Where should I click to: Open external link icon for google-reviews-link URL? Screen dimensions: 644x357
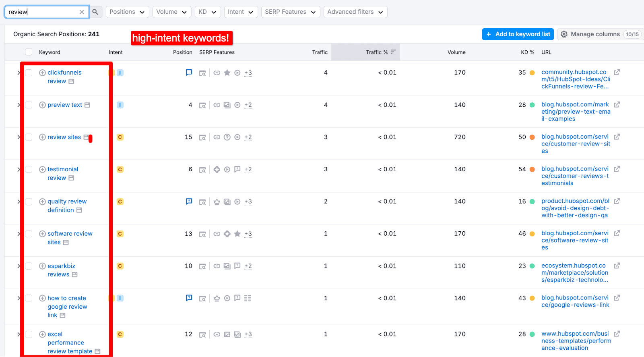[x=617, y=298]
